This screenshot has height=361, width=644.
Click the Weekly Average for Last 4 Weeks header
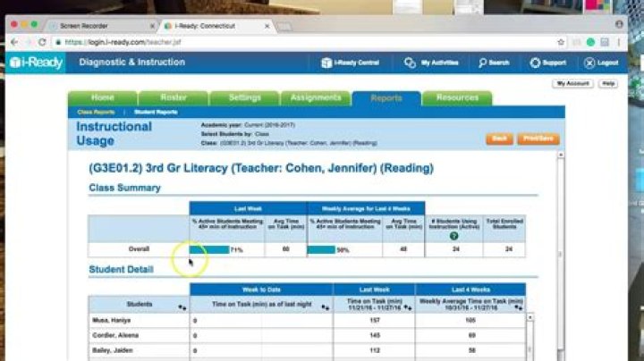(x=366, y=209)
